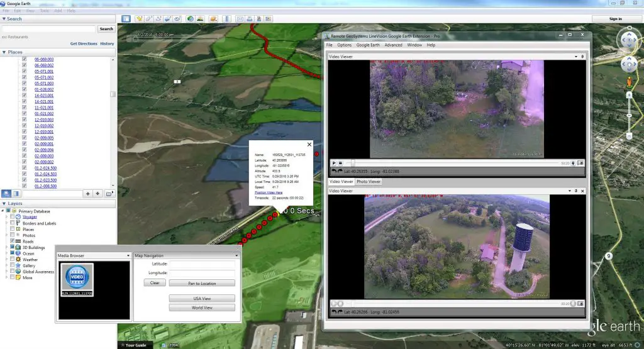Screen dimensions: 644x349
Task: Open the LineVision Advanced menu
Action: click(394, 45)
